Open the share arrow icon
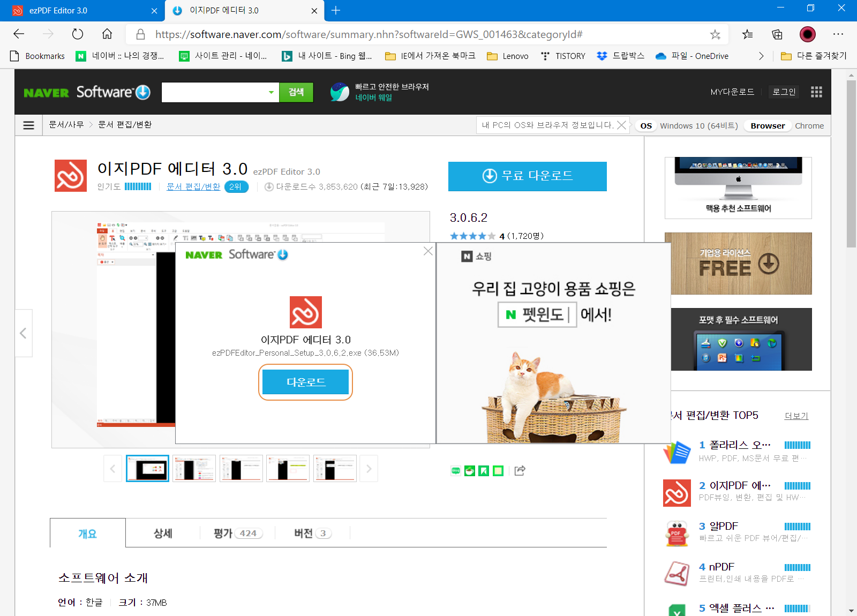 (520, 471)
